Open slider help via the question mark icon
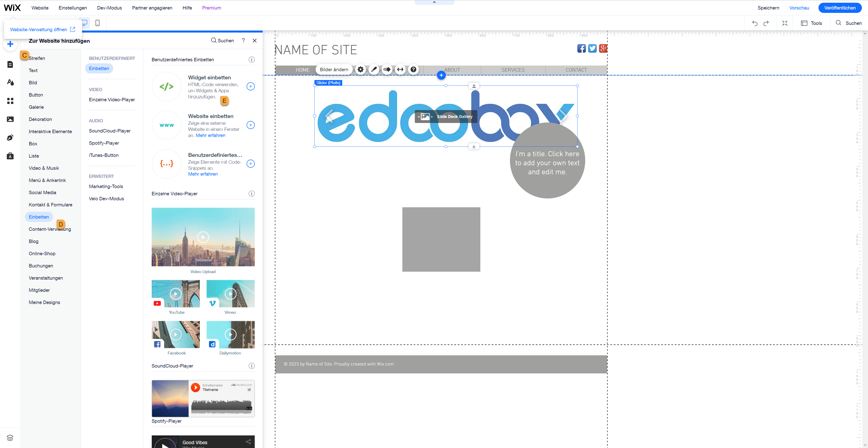This screenshot has height=448, width=868. (x=413, y=69)
